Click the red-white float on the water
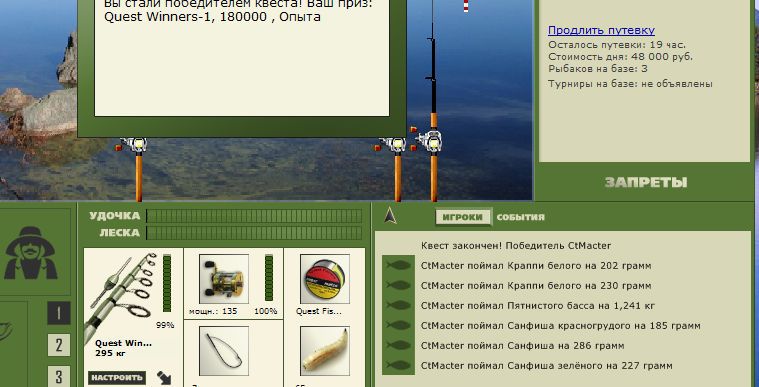759x387 pixels. [x=466, y=6]
